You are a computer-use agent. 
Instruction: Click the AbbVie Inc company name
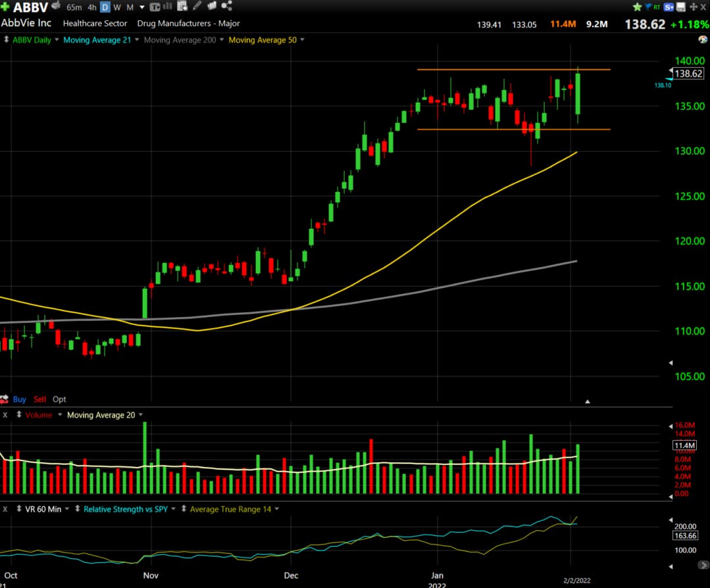26,22
